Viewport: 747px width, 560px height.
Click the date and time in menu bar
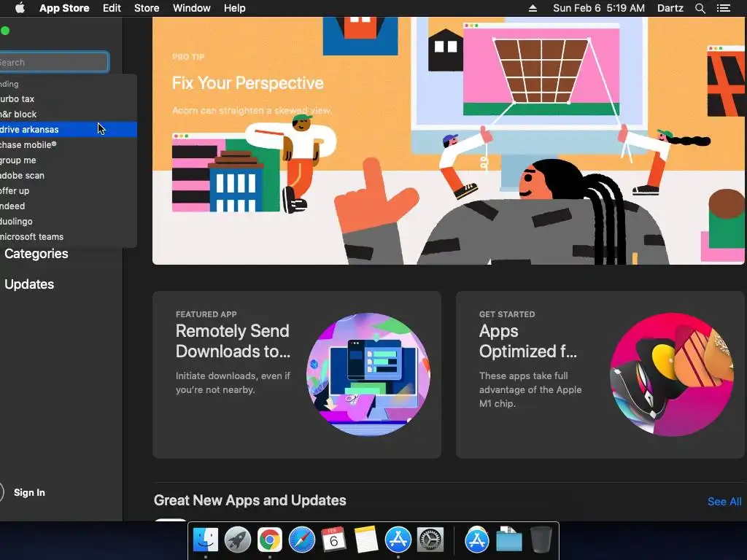599,8
